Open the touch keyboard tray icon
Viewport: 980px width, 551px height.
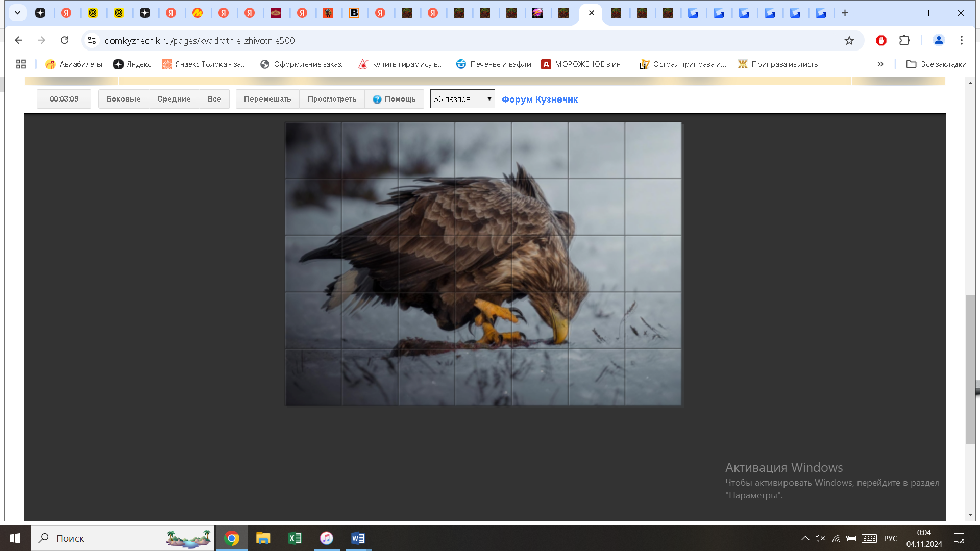(x=869, y=538)
